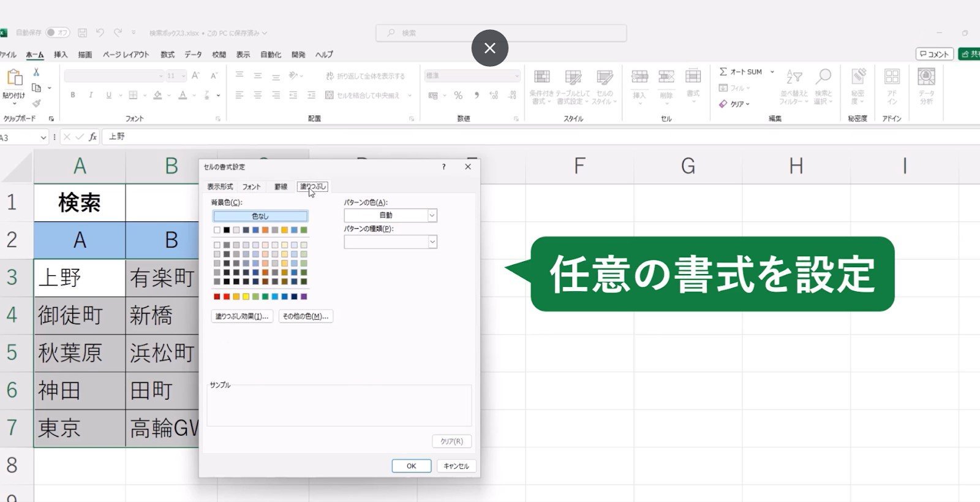980x502 pixels.
Task: Click OK in the Format Cells dialog
Action: [412, 466]
